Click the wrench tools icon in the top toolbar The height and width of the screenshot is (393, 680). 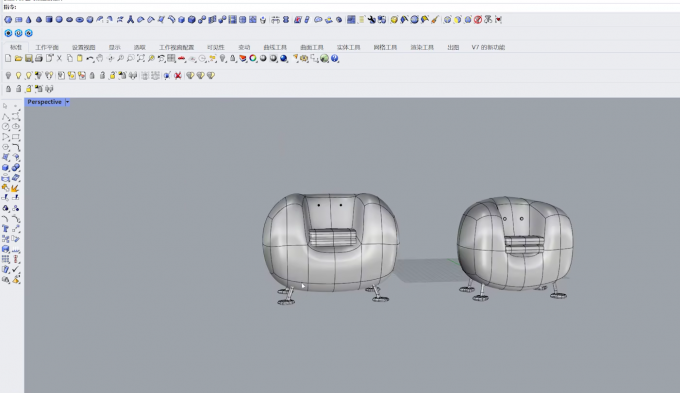pyautogui.click(x=372, y=20)
